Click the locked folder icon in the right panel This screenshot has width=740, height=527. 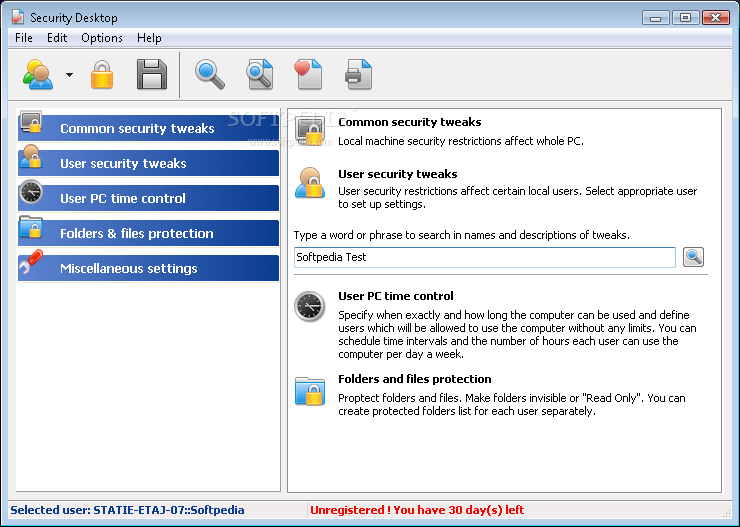coord(310,391)
